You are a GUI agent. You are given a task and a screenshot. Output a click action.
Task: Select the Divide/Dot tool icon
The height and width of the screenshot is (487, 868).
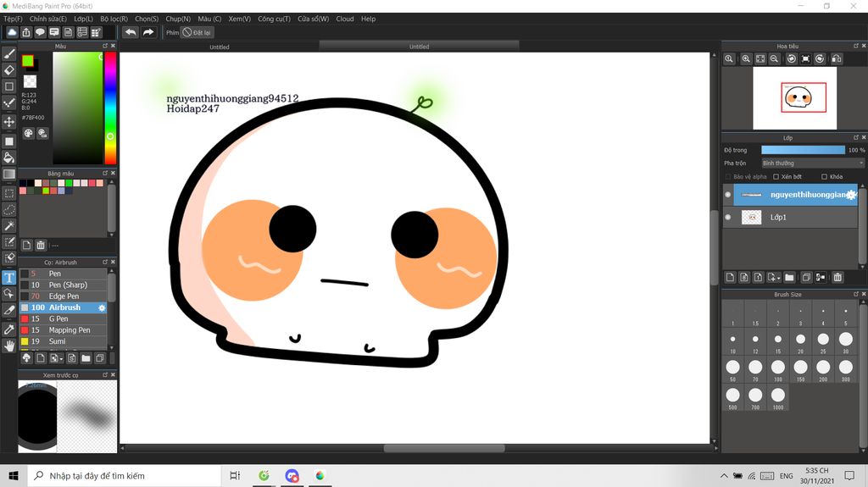pyautogui.click(x=8, y=103)
